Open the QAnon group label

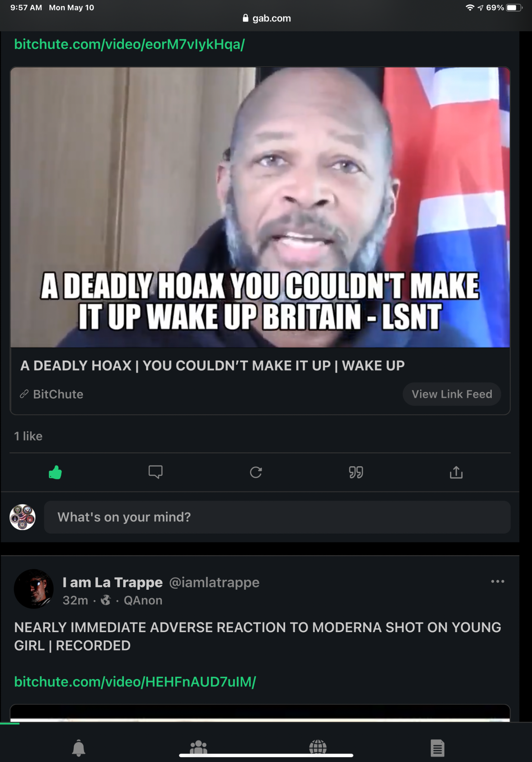click(x=143, y=601)
